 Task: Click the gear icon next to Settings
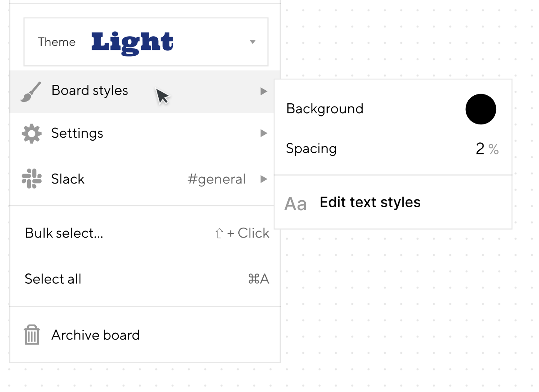pyautogui.click(x=32, y=134)
